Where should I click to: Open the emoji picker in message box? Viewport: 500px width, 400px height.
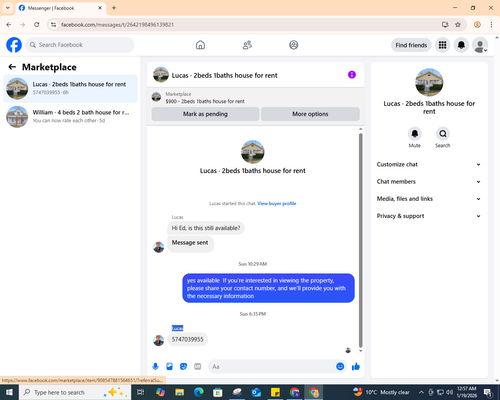pos(340,367)
